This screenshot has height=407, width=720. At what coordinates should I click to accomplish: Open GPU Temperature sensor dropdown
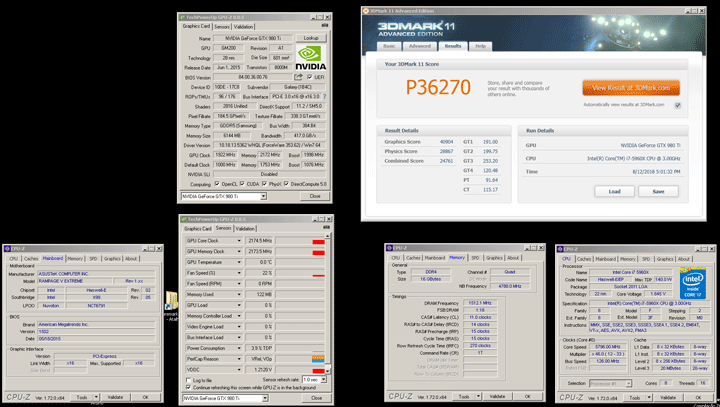coord(239,262)
